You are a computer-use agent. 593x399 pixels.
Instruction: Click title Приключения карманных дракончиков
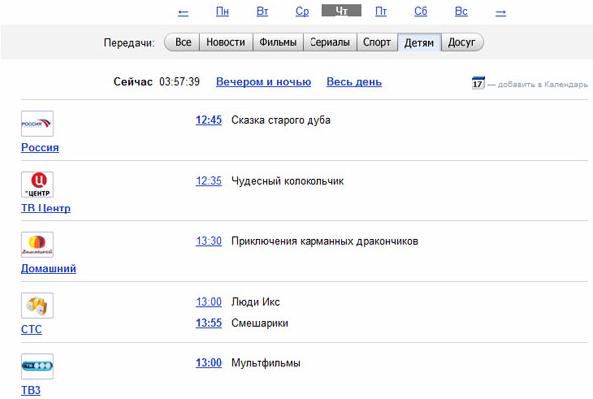pyautogui.click(x=324, y=241)
